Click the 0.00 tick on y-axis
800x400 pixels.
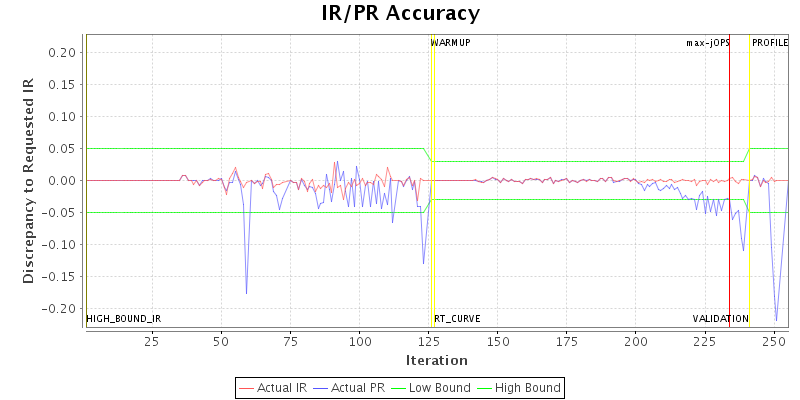pyautogui.click(x=65, y=180)
